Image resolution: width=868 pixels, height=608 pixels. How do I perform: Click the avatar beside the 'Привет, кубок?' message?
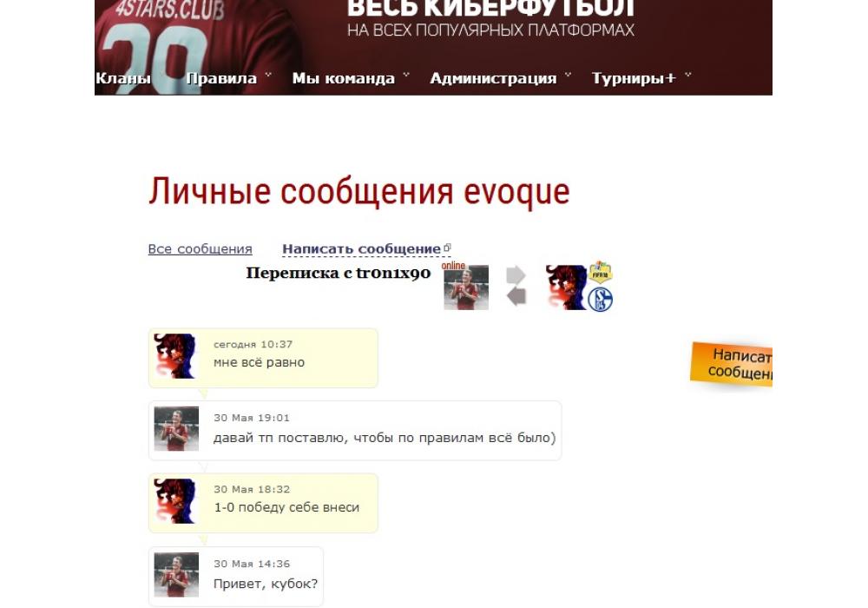(x=176, y=575)
